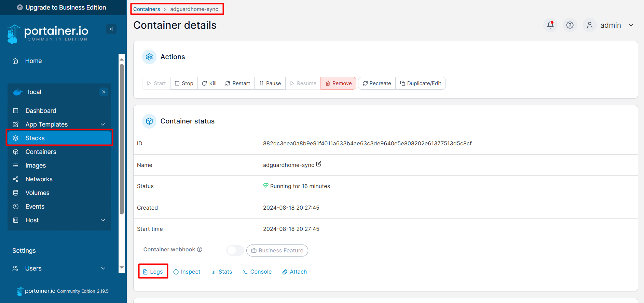
Task: Click the Resume button
Action: tap(303, 83)
